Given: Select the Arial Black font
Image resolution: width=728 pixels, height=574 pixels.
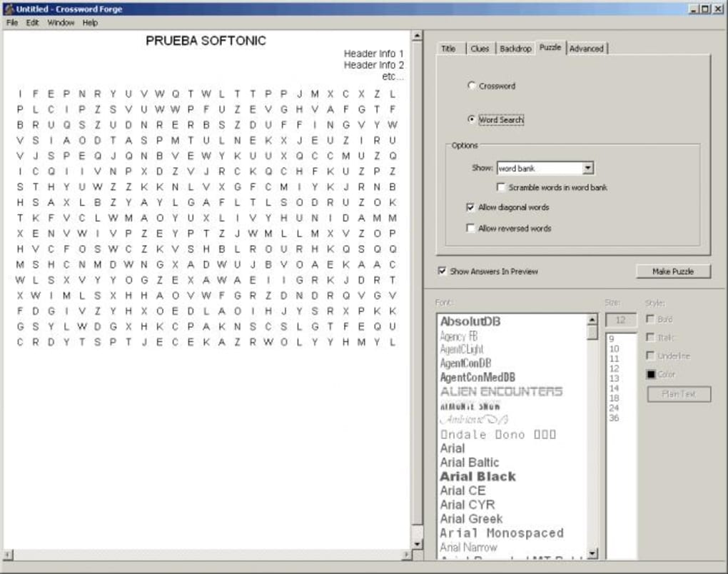Looking at the screenshot, I should [477, 476].
